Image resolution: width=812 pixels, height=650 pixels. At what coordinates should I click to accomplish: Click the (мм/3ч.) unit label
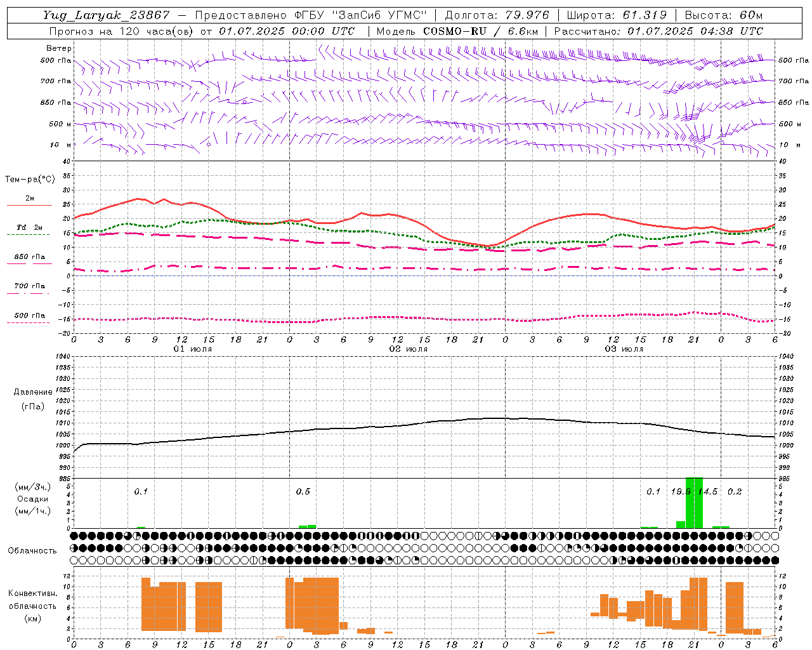click(32, 487)
